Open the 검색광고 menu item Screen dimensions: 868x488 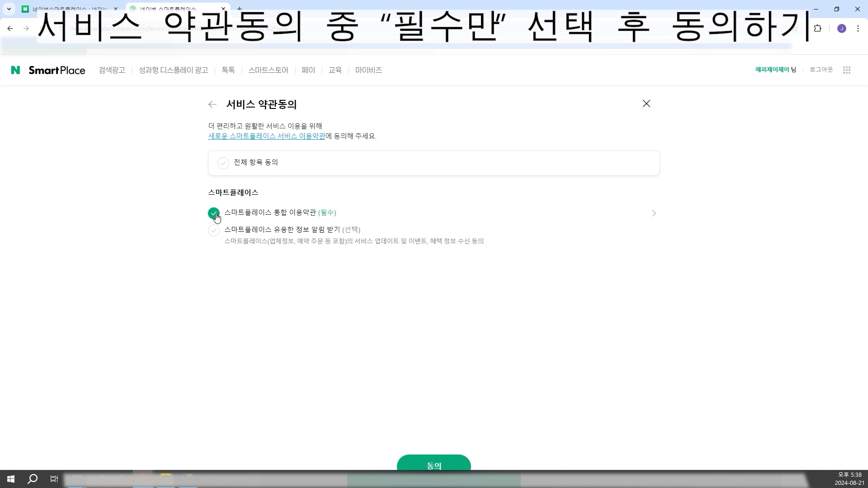[x=112, y=70]
